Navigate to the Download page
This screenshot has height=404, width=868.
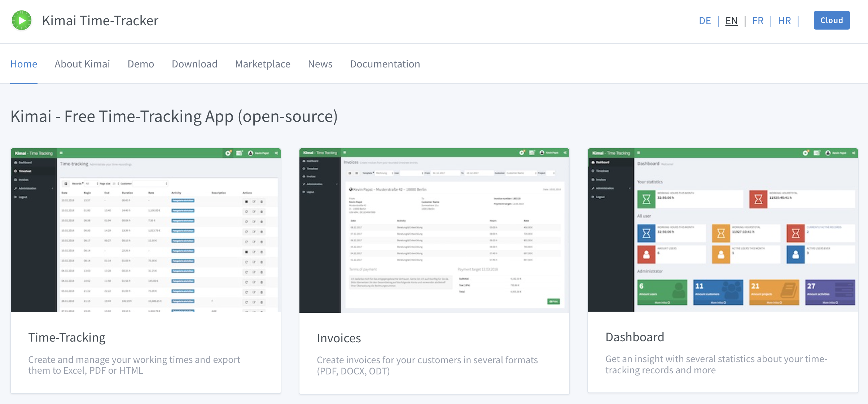pos(194,64)
